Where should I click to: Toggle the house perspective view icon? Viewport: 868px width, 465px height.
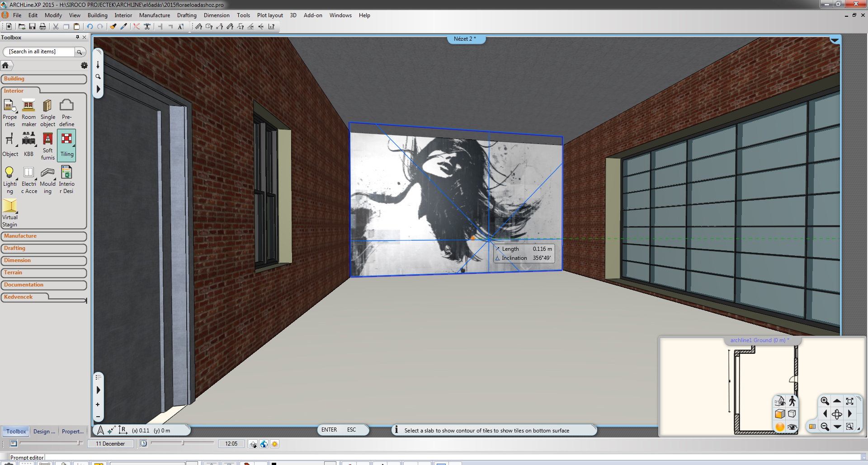coord(780,401)
